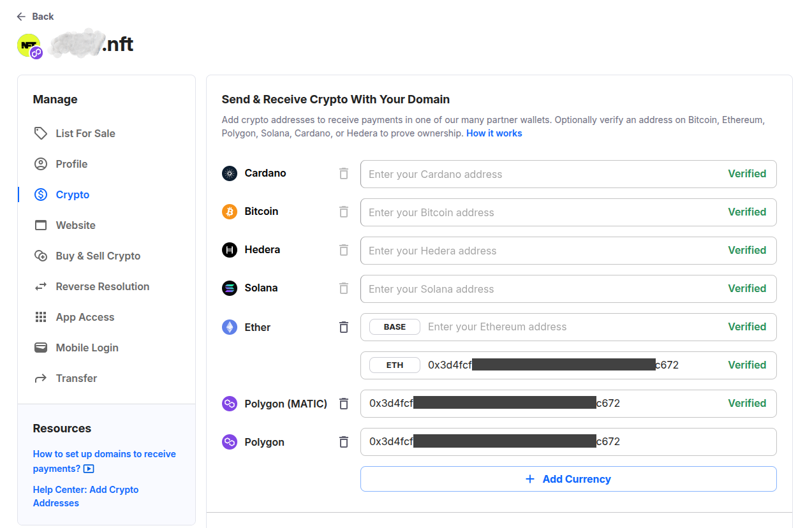Open Reverse Resolution settings
Image resolution: width=812 pixels, height=528 pixels.
pos(103,286)
